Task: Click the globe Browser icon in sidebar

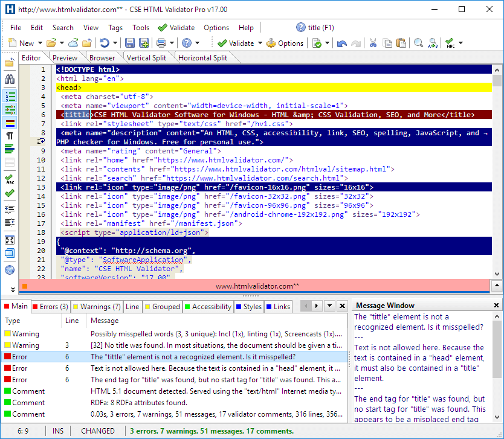Action: pos(8,269)
